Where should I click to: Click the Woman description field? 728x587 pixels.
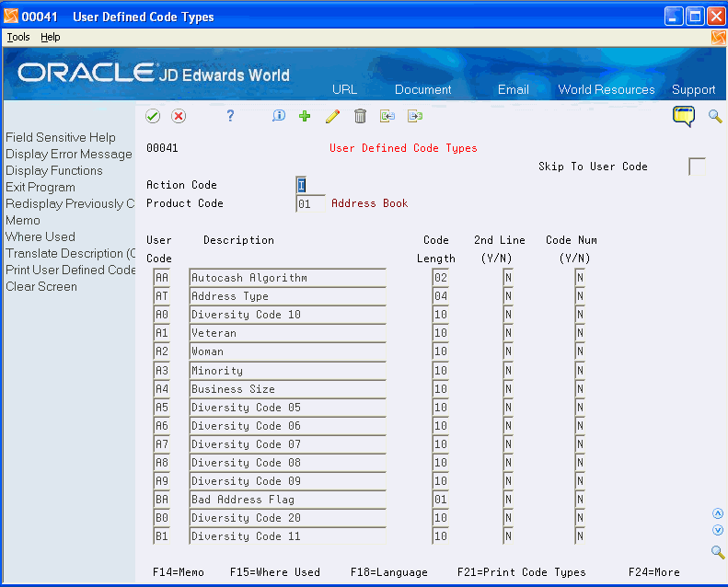coord(287,351)
